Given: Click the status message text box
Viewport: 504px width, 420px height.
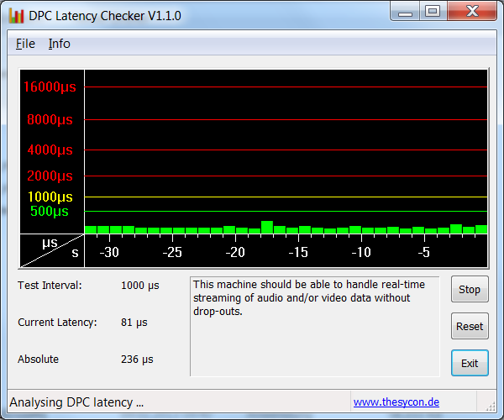Looking at the screenshot, I should point(315,326).
